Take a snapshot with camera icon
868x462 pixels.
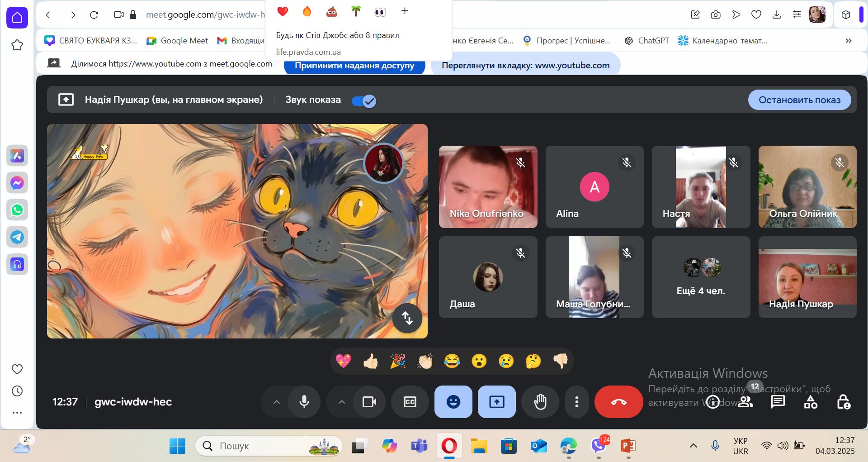tap(716, 15)
